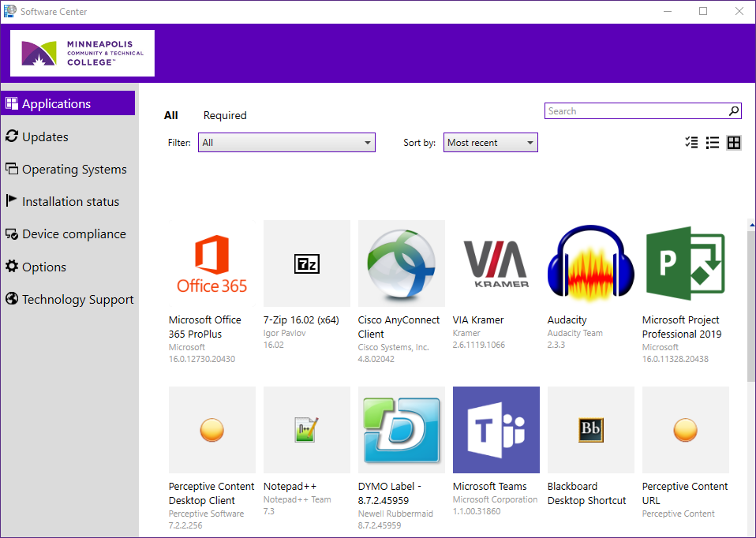Viewport: 756px width, 538px height.
Task: Click the Microsoft Project Professional 2019 title
Action: [682, 327]
